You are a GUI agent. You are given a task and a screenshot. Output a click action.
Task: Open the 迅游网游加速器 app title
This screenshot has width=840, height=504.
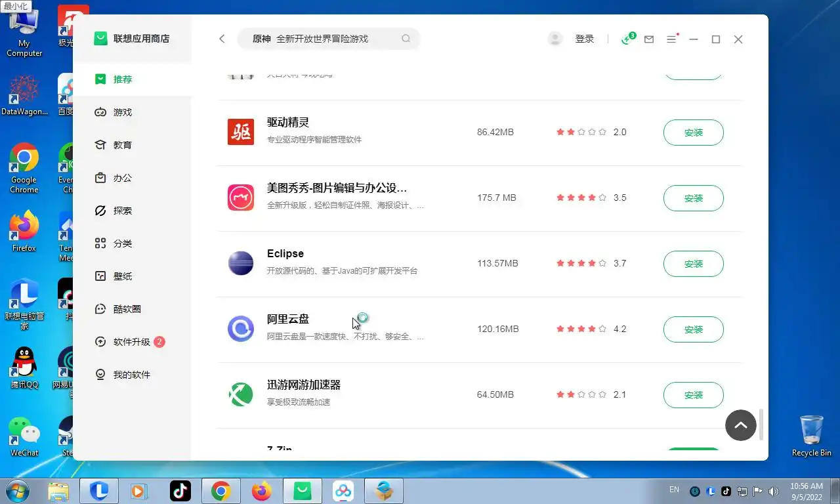(x=304, y=385)
